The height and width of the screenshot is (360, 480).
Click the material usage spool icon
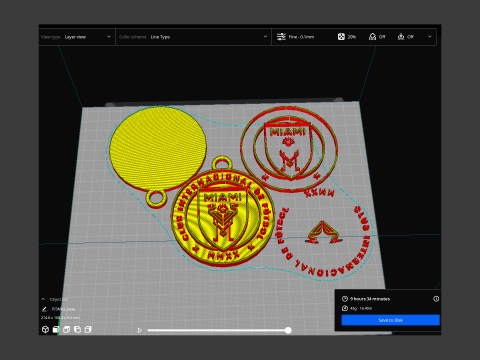345,308
